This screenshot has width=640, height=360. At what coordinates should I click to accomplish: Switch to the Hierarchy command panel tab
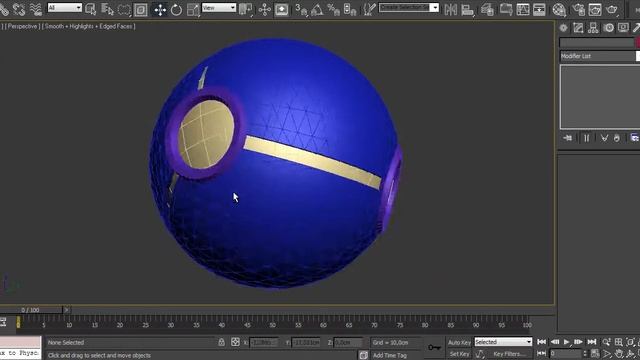coord(593,28)
